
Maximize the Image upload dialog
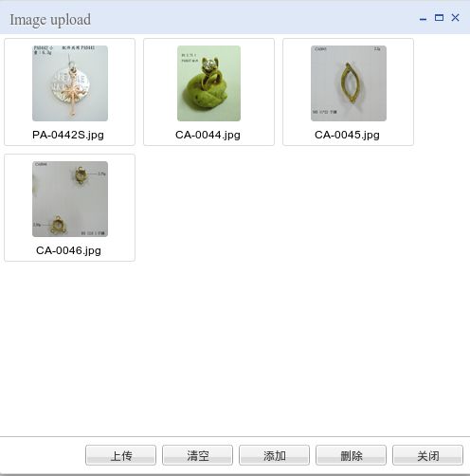click(439, 18)
